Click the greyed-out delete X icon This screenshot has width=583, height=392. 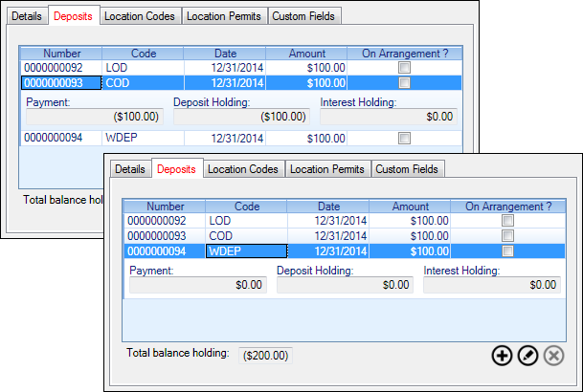point(554,356)
